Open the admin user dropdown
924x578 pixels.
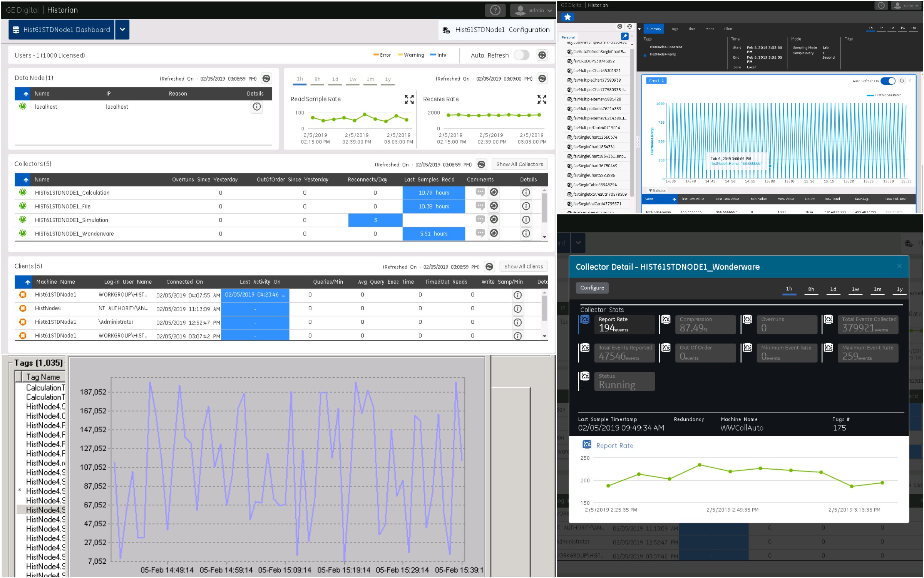[532, 10]
